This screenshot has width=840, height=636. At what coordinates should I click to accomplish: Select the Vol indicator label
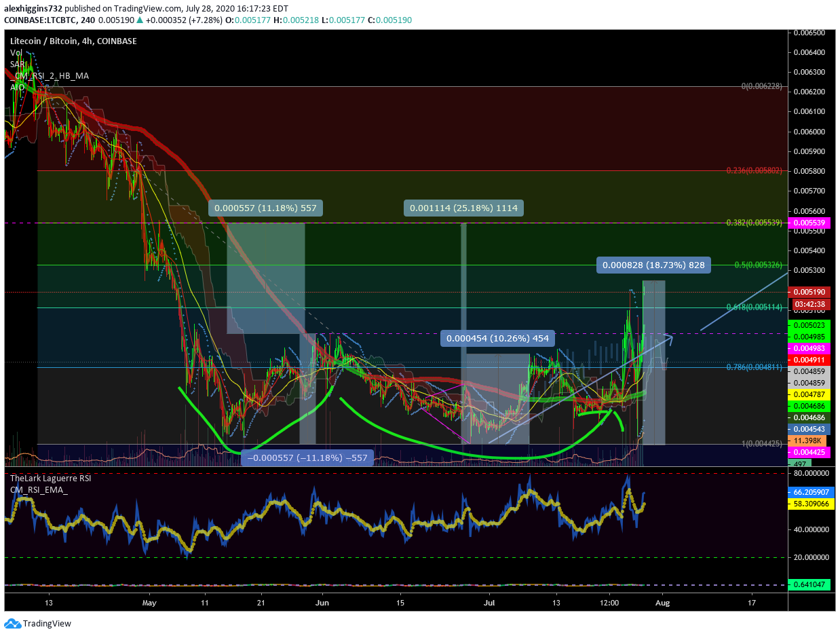(16, 52)
